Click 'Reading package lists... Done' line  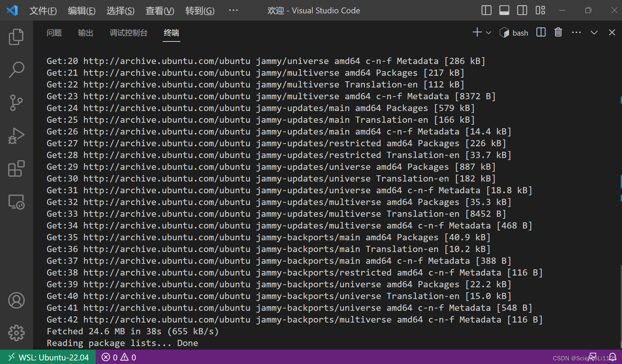123,343
